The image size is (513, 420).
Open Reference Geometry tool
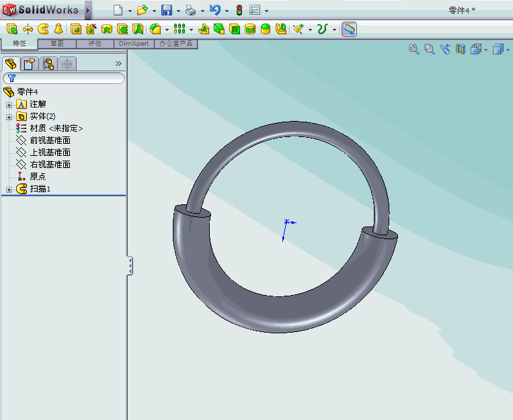(299, 29)
